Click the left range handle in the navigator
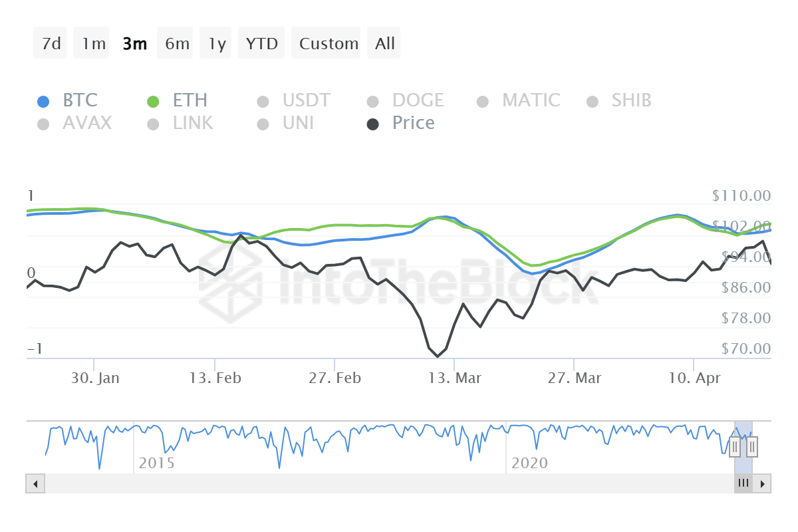The image size is (798, 532). tap(735, 448)
